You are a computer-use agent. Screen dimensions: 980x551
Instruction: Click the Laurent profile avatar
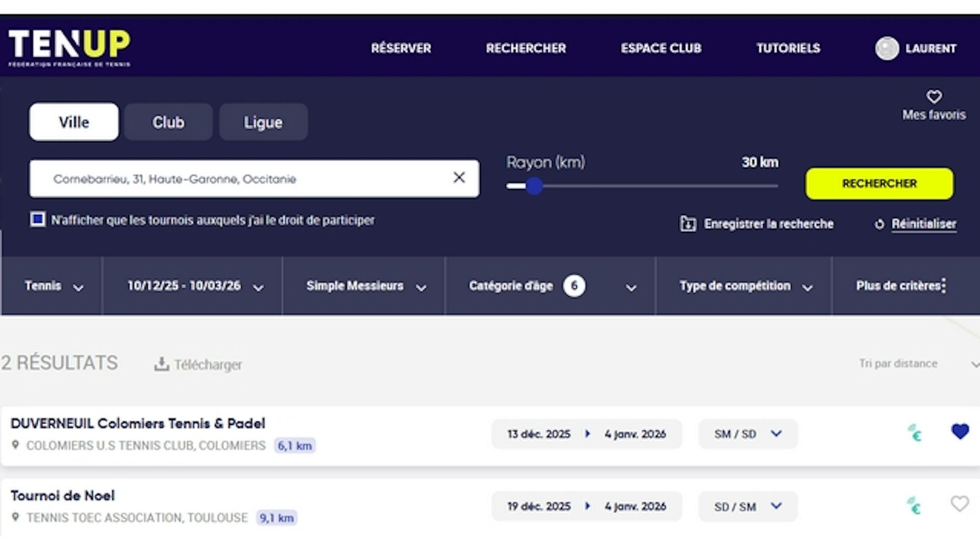click(887, 48)
